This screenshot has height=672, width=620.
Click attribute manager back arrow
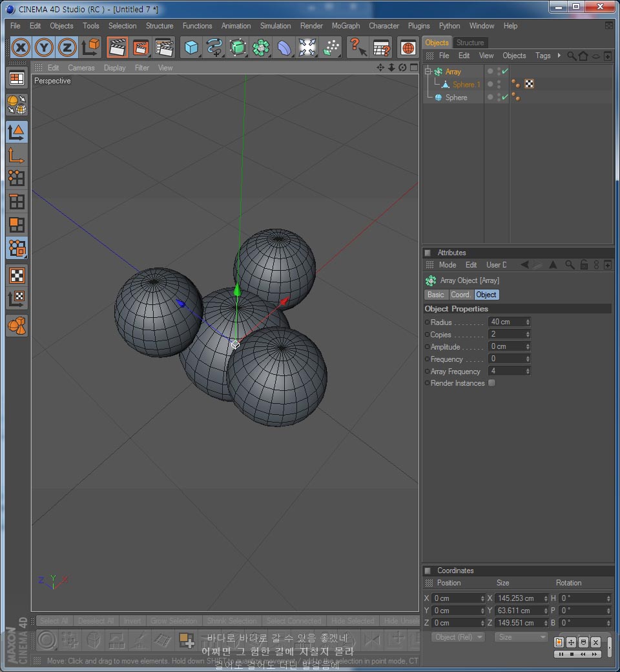click(x=524, y=265)
